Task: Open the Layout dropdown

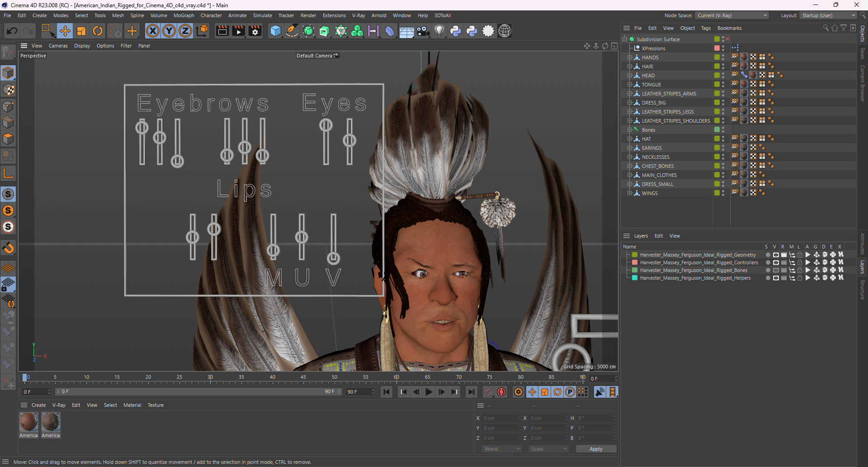Action: pos(828,15)
